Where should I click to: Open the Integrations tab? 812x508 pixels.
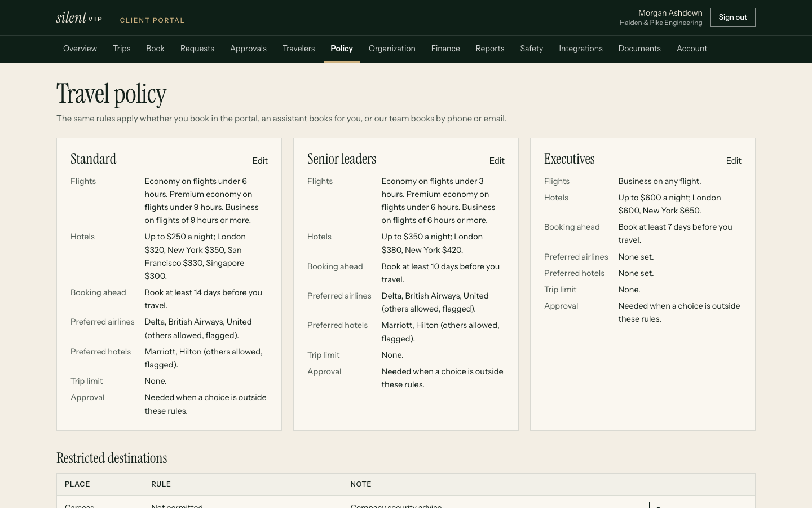581,49
